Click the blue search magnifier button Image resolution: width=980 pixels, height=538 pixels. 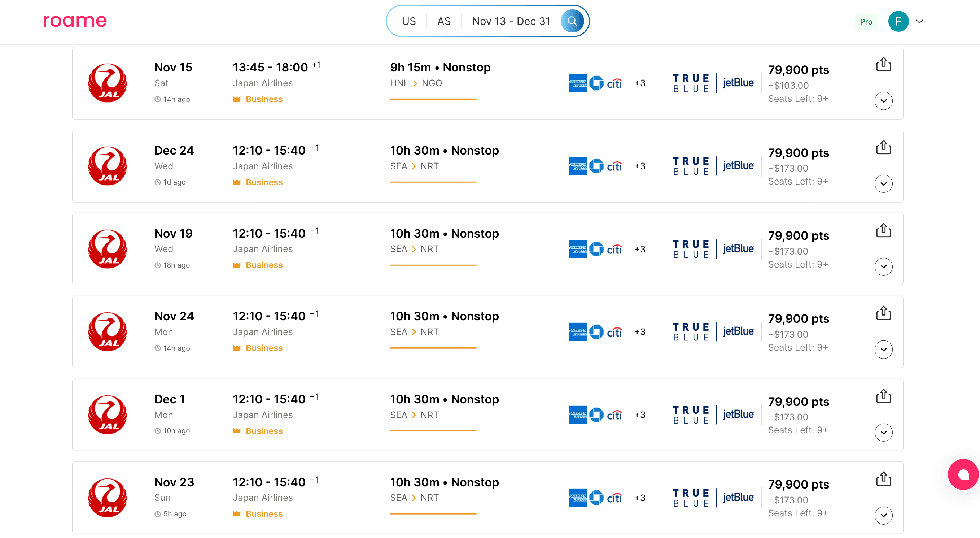tap(572, 21)
